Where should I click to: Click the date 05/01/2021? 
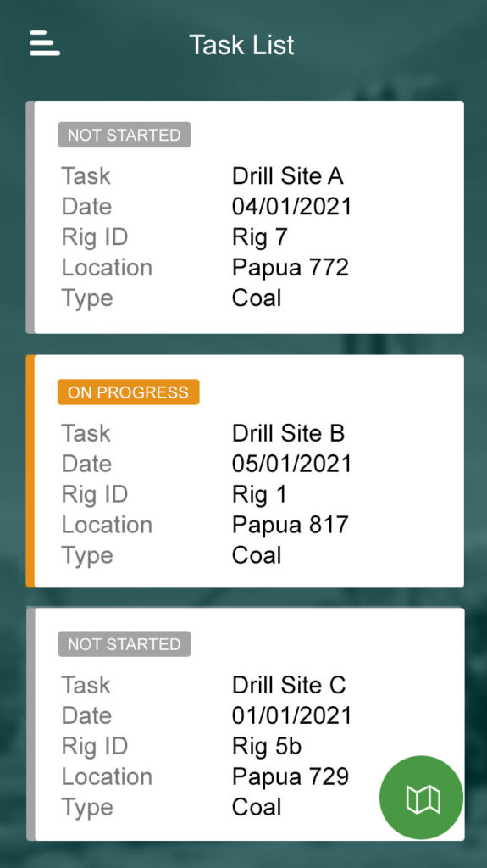pyautogui.click(x=291, y=464)
